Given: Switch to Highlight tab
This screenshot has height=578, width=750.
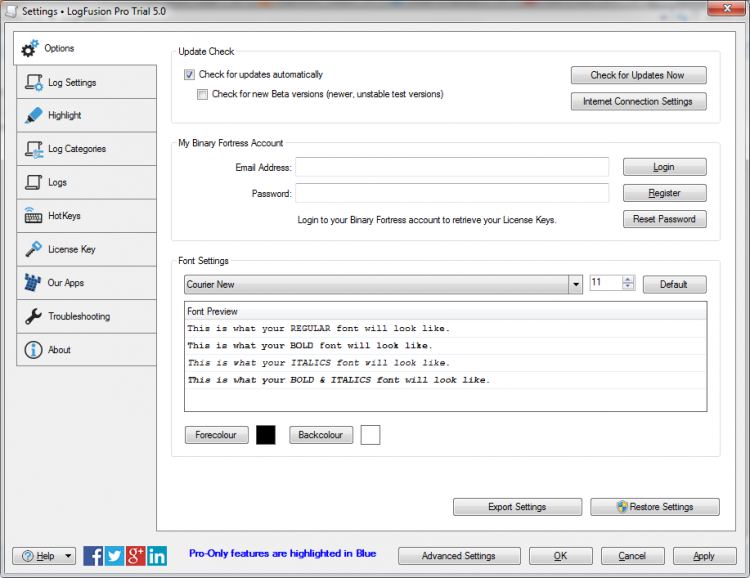Looking at the screenshot, I should (87, 115).
